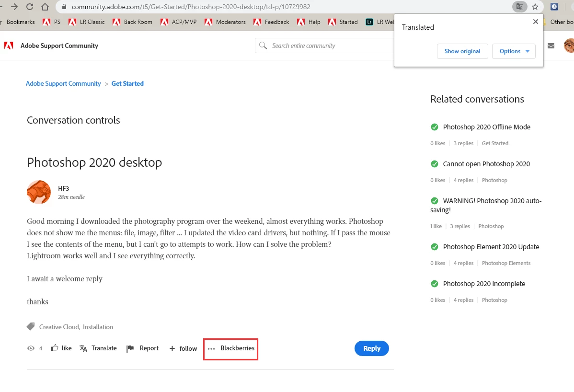Screen dimensions: 574x392
Task: Click Get Started under Offline Mode
Action: (495, 143)
